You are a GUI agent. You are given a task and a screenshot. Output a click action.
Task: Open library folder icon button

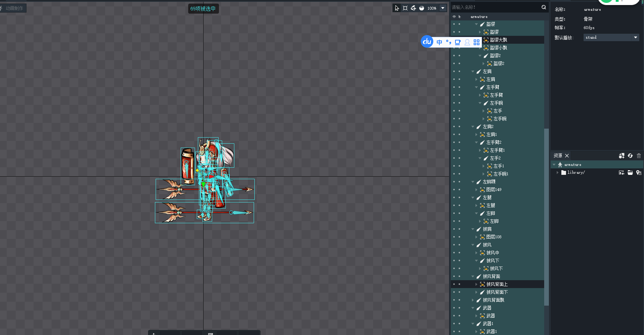[x=630, y=173]
